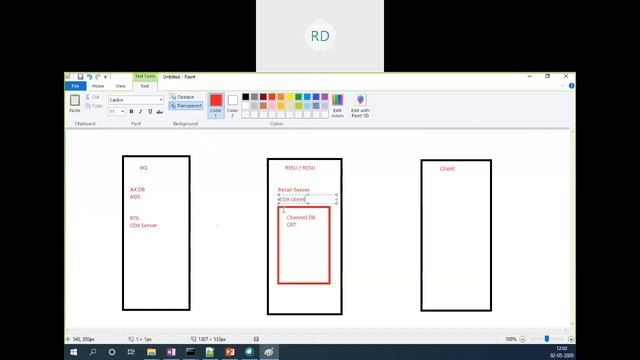
Task: Open the Windows Start menu
Action: tap(74, 352)
